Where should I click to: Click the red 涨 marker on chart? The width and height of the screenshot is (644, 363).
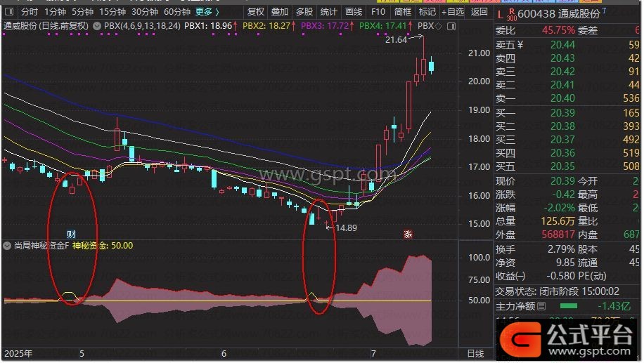point(407,235)
